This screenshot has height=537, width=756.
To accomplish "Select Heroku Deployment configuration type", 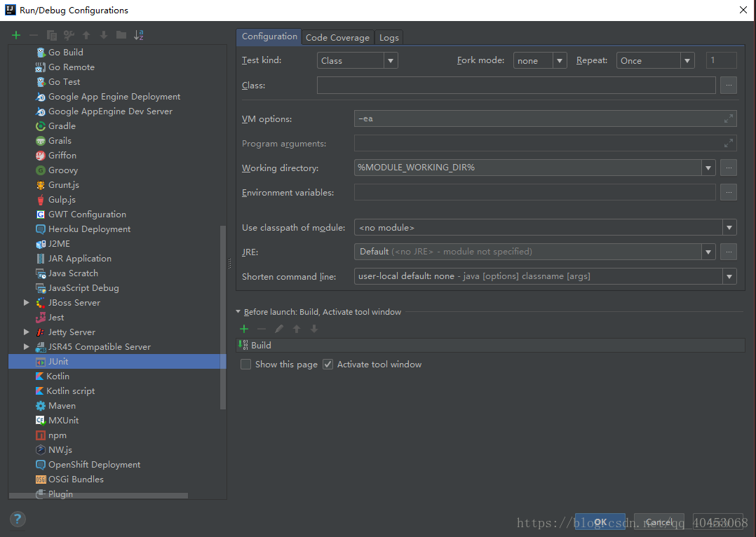I will 89,229.
